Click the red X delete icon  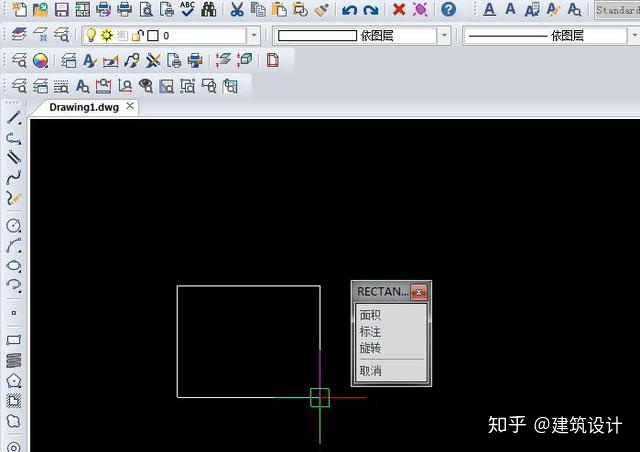(x=399, y=9)
